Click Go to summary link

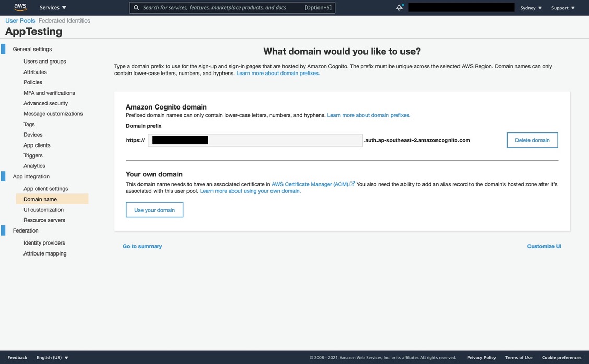coord(142,246)
